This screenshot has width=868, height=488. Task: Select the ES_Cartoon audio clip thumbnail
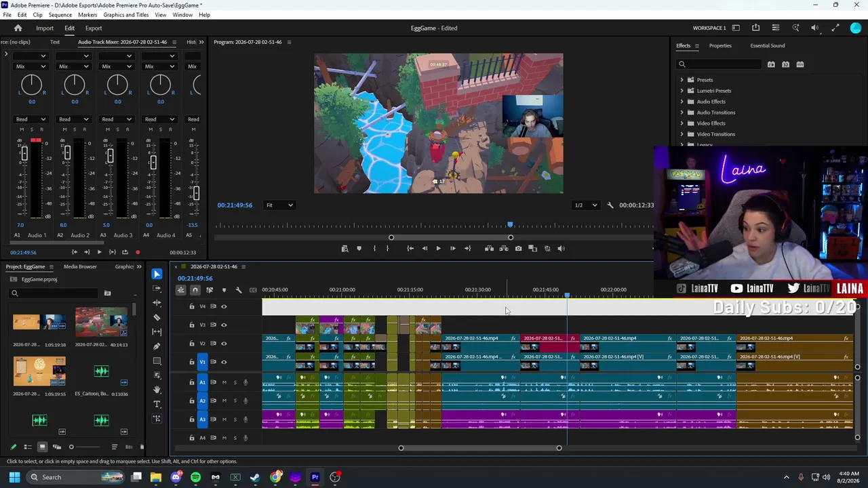pyautogui.click(x=101, y=371)
